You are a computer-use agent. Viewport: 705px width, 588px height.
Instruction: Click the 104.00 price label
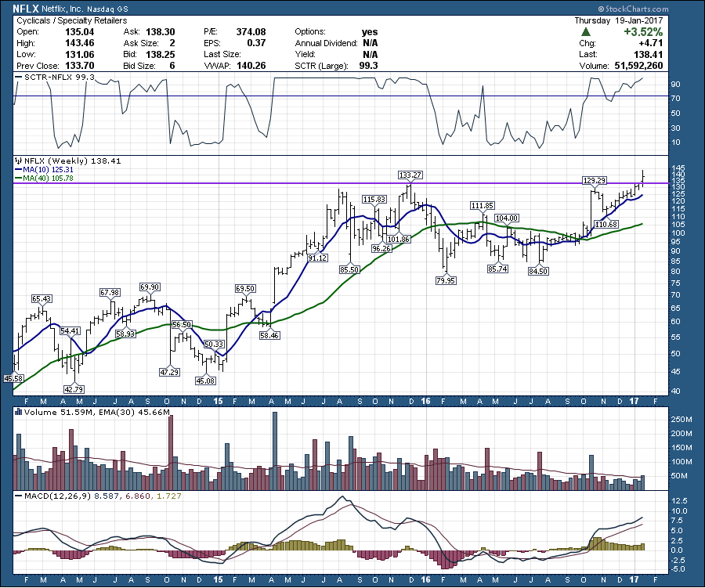507,218
